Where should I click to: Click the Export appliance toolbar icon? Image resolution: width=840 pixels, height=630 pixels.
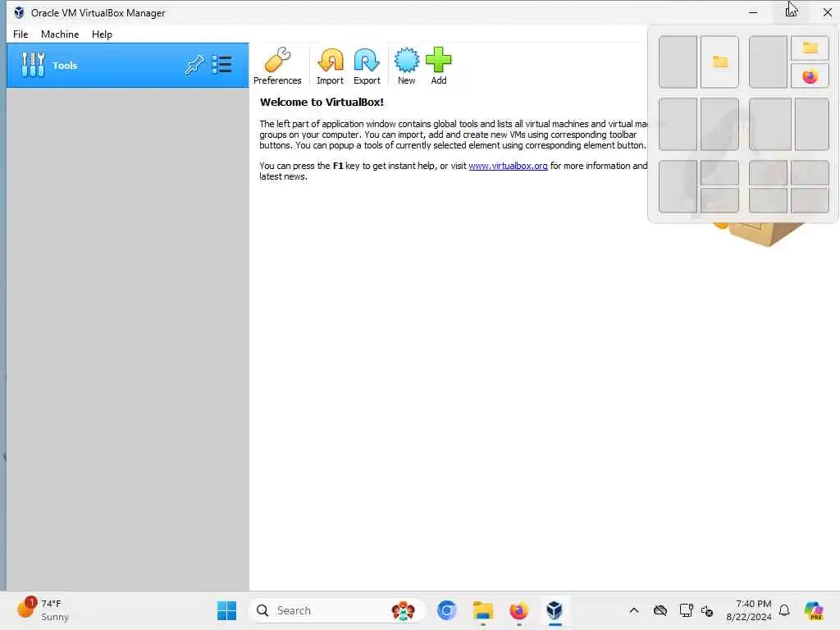click(367, 66)
